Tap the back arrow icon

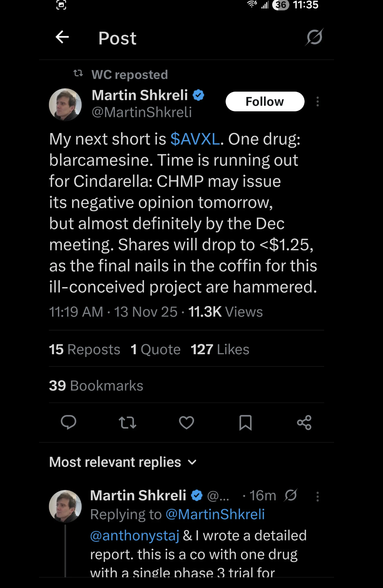tap(62, 37)
